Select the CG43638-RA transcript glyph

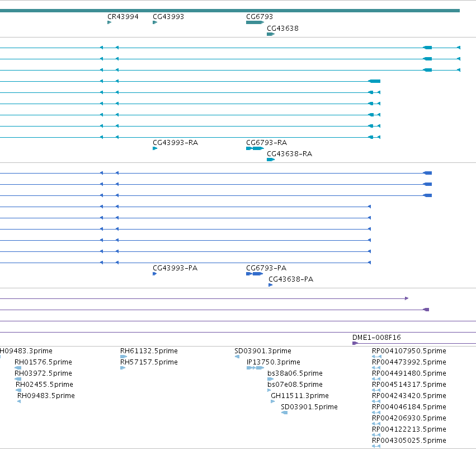(x=271, y=160)
